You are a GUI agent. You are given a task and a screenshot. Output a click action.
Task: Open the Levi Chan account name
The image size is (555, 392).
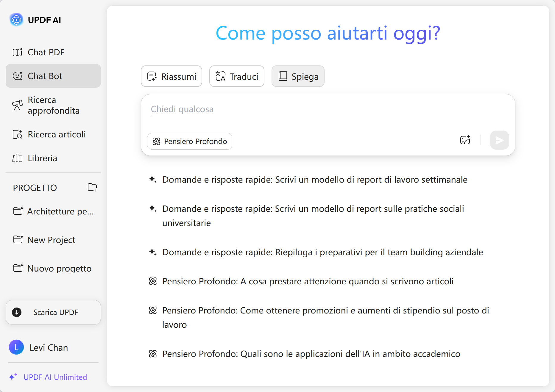(49, 347)
